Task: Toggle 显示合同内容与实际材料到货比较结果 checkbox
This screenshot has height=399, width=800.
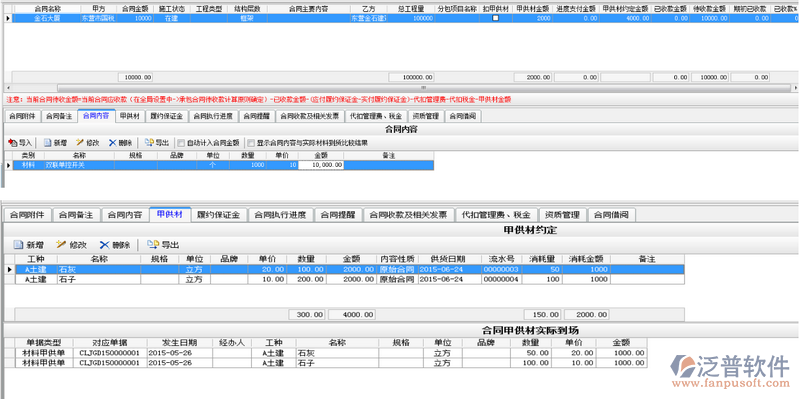Action: click(x=251, y=143)
